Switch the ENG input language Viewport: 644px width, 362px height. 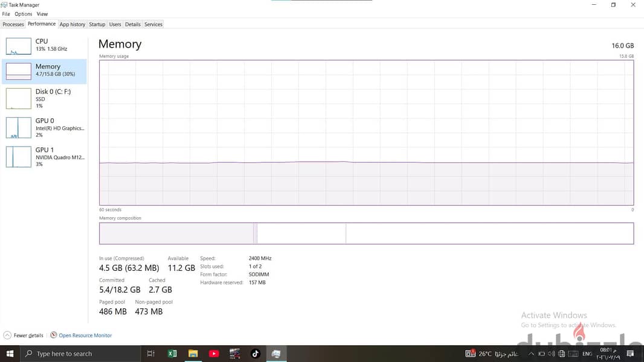[587, 354]
